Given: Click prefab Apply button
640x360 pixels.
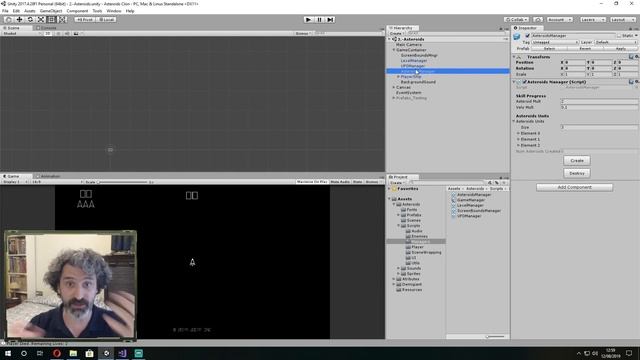Looking at the screenshot, I should click(620, 49).
